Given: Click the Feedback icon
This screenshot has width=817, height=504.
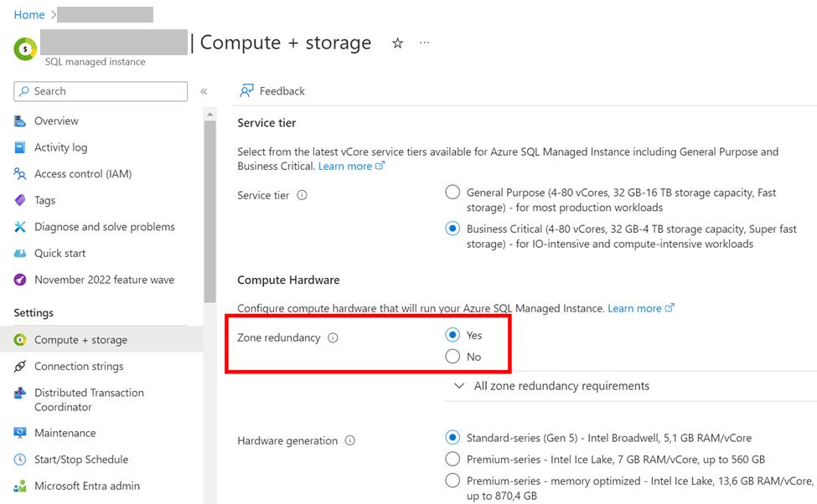Looking at the screenshot, I should point(247,91).
